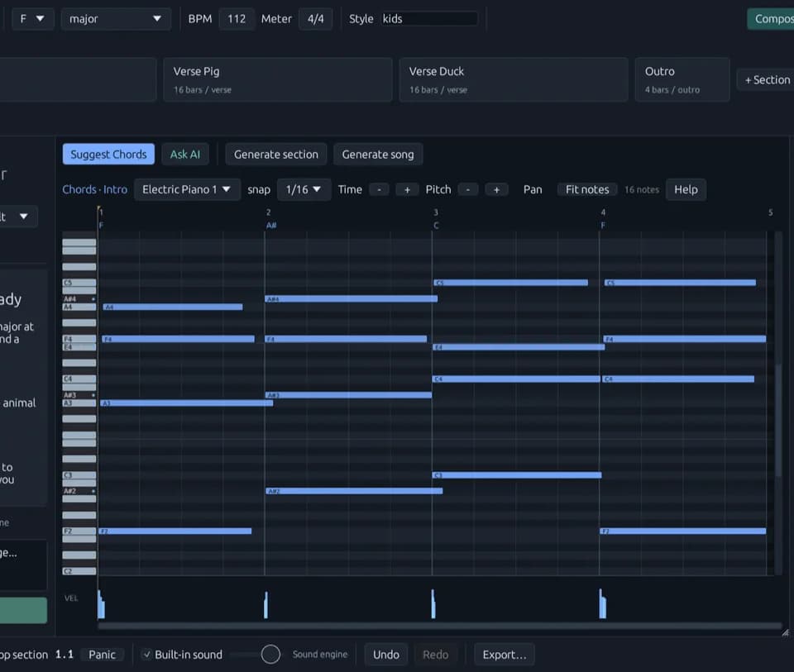This screenshot has width=794, height=672.
Task: Open the Export dialog
Action: click(505, 655)
